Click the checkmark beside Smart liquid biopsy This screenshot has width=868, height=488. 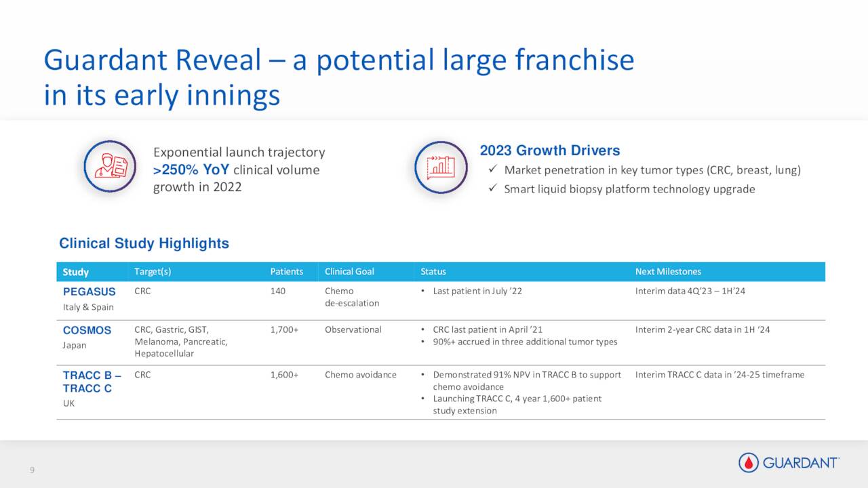tap(493, 189)
